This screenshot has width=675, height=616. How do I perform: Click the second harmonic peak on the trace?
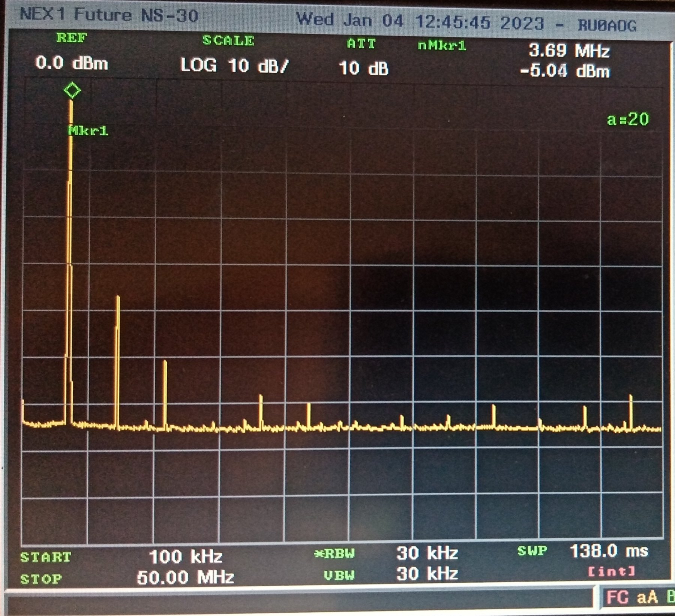point(118,298)
